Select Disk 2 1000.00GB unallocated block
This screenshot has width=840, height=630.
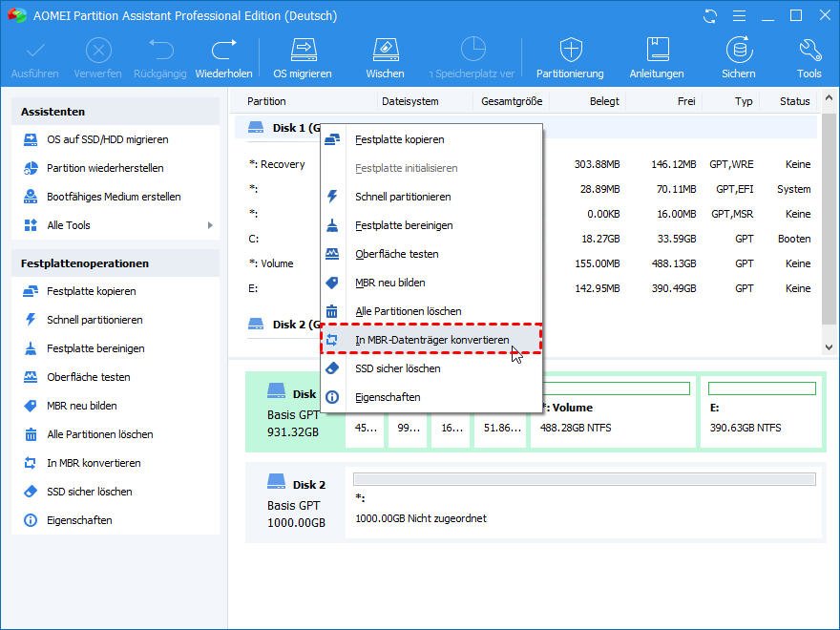(x=584, y=502)
